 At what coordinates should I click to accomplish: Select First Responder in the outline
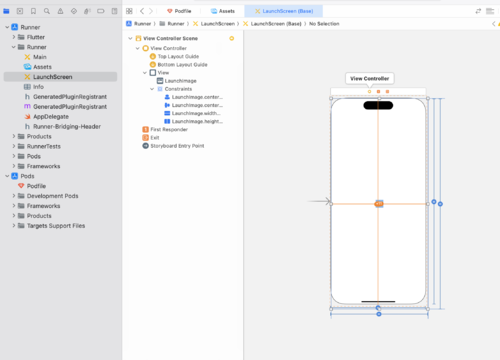pyautogui.click(x=169, y=129)
